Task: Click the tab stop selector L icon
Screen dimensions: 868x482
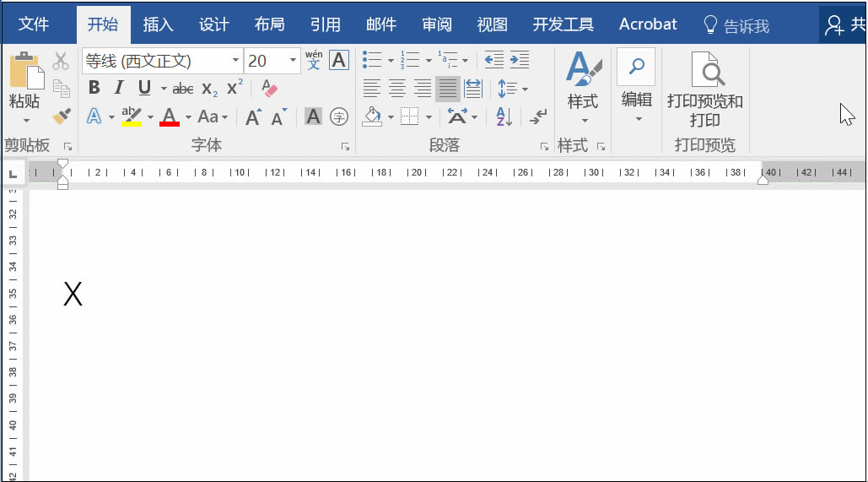Action: coord(13,174)
